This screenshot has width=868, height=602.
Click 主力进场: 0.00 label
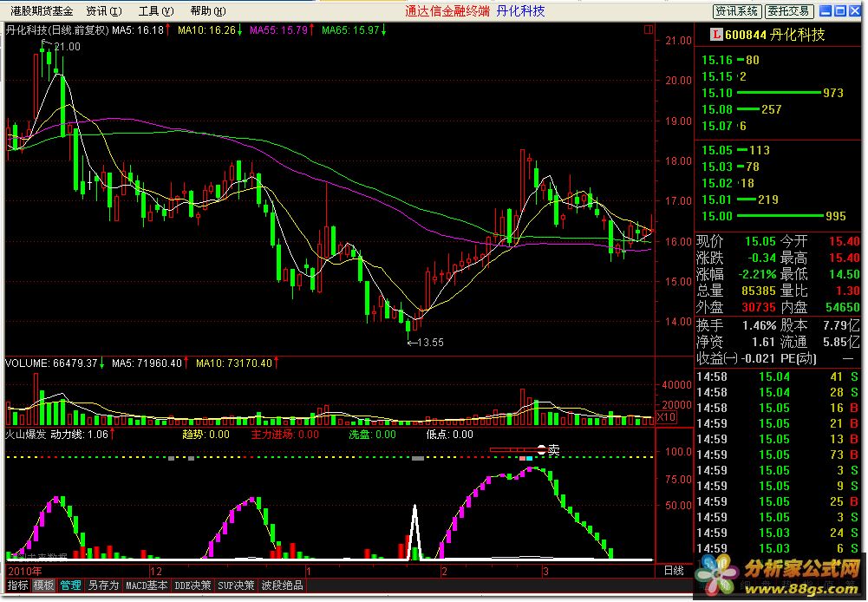285,435
